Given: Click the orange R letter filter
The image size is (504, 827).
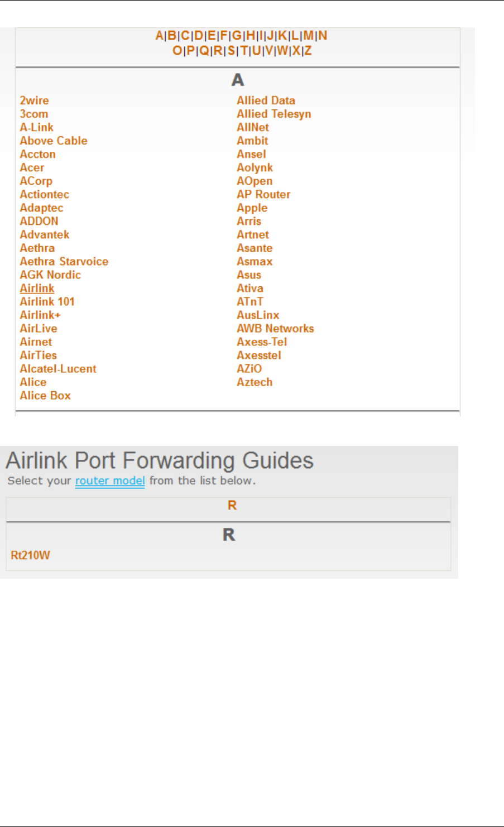Looking at the screenshot, I should [x=232, y=505].
